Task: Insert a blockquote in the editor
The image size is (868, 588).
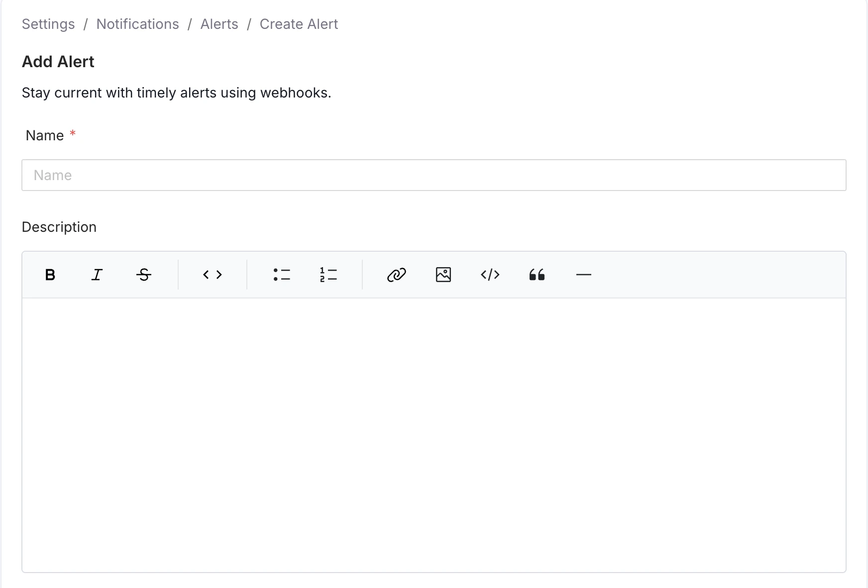Action: [537, 275]
